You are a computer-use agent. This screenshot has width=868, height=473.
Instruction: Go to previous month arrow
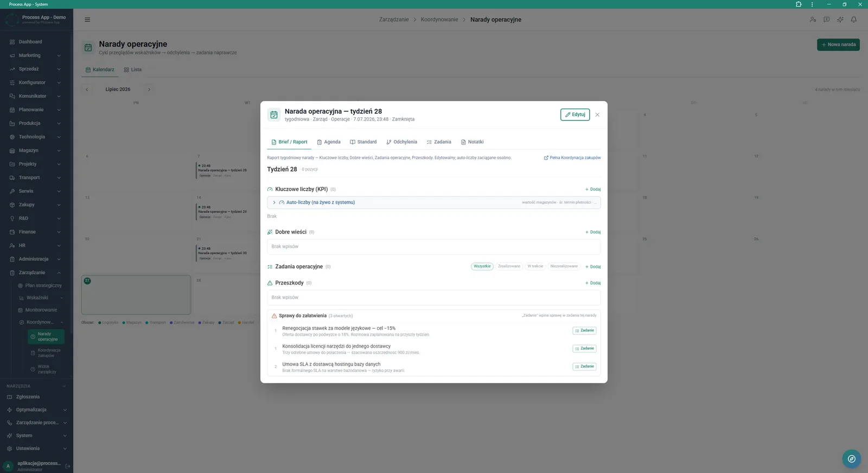tap(87, 90)
